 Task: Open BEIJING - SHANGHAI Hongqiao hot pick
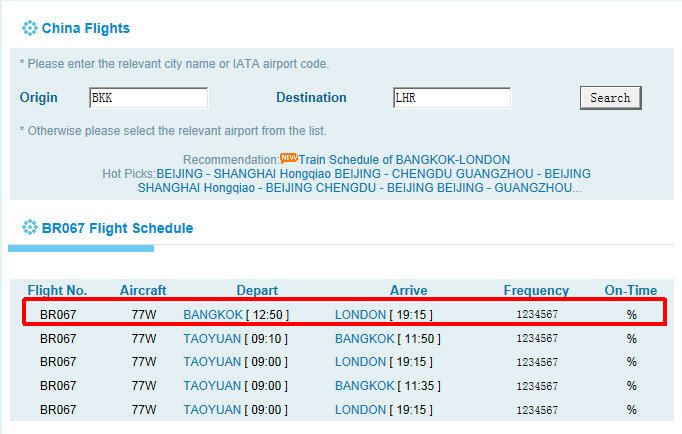(244, 174)
